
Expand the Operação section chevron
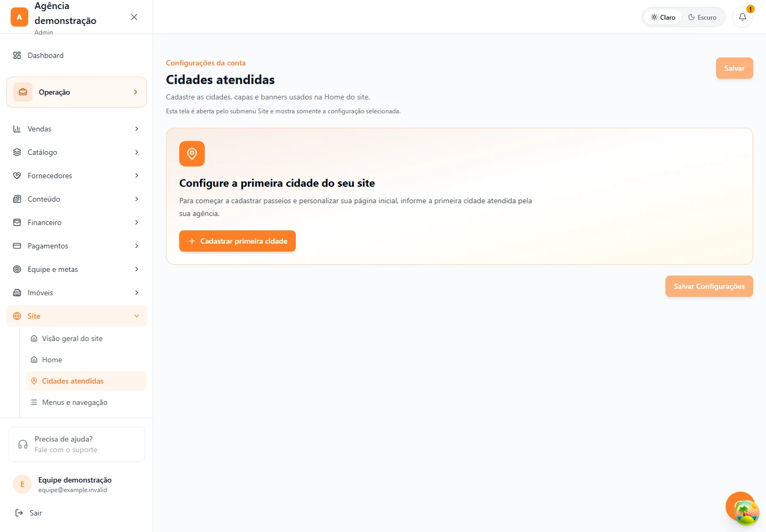point(136,92)
